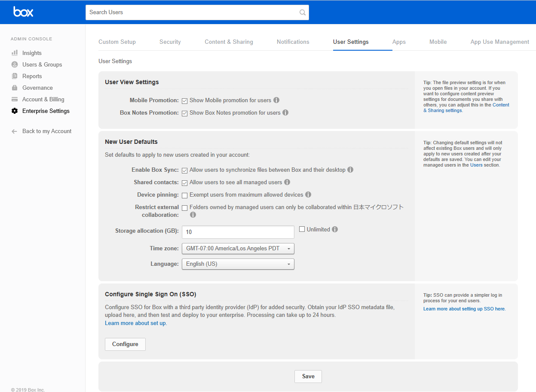Open the Time zone dropdown

pyautogui.click(x=238, y=249)
